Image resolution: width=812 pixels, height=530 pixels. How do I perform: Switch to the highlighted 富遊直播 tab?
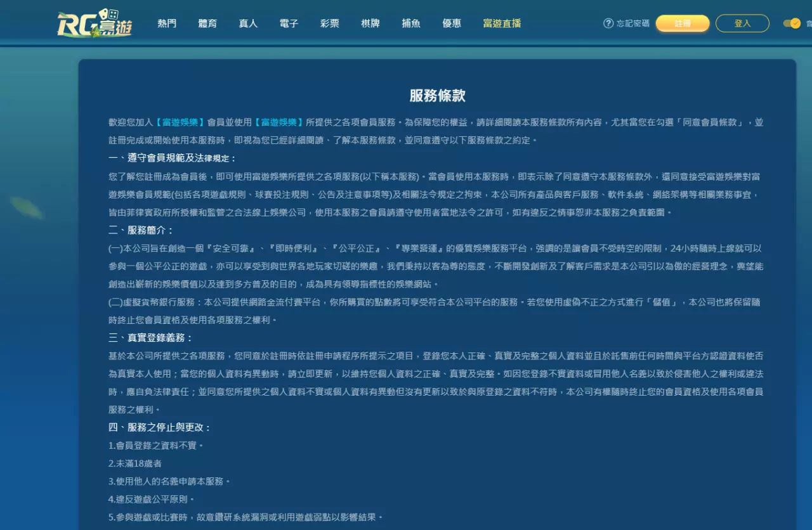pos(501,23)
